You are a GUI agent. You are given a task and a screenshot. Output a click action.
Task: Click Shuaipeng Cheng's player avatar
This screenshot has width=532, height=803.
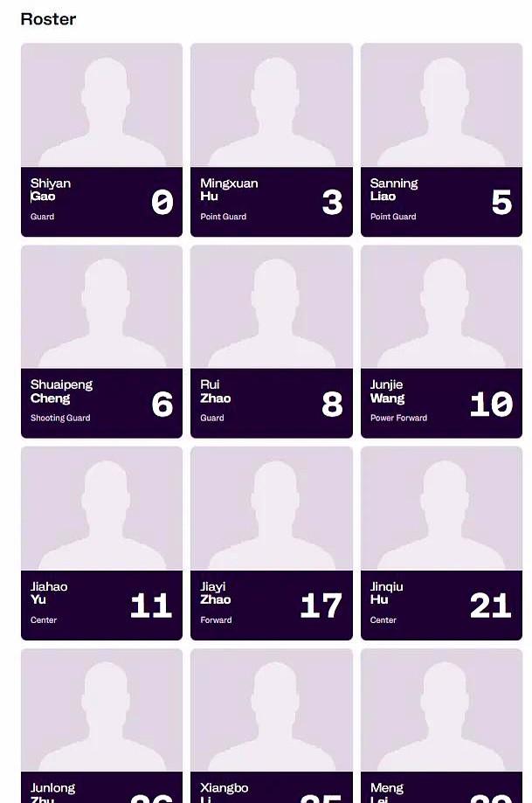(x=101, y=307)
